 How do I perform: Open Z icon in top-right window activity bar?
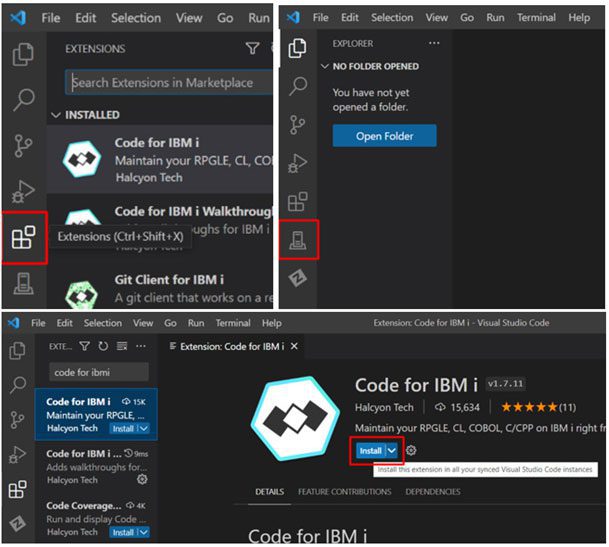(298, 278)
